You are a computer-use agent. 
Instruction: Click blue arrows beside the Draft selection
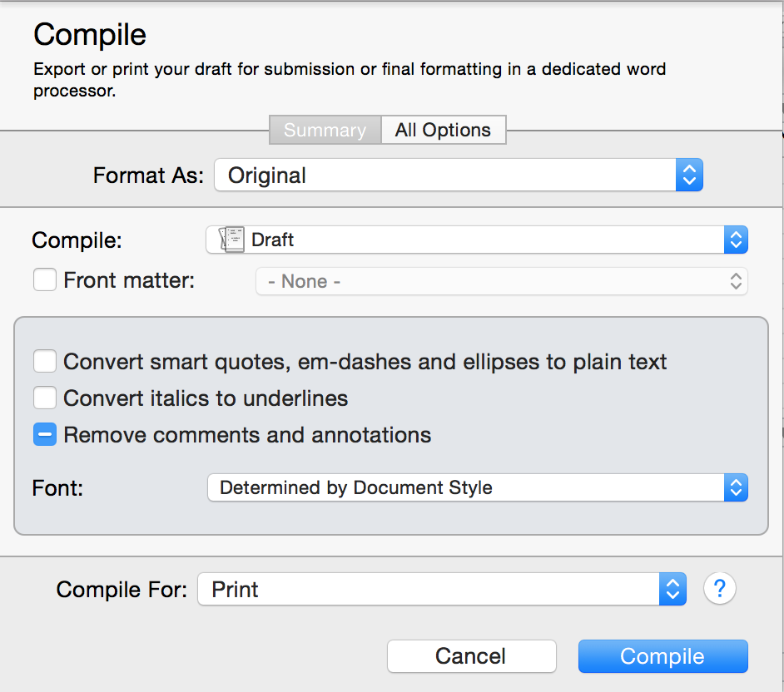[735, 240]
